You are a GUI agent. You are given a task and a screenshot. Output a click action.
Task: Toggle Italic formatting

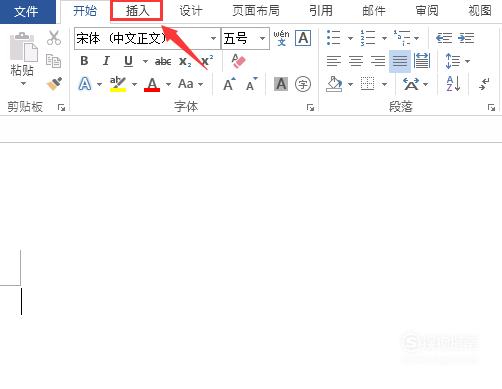pyautogui.click(x=106, y=61)
